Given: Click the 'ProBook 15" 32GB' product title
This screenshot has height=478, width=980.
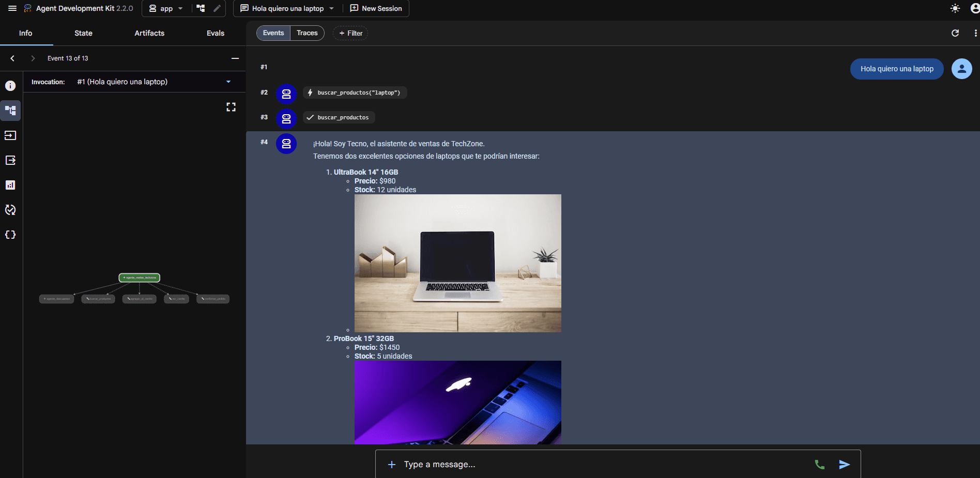Looking at the screenshot, I should (364, 338).
